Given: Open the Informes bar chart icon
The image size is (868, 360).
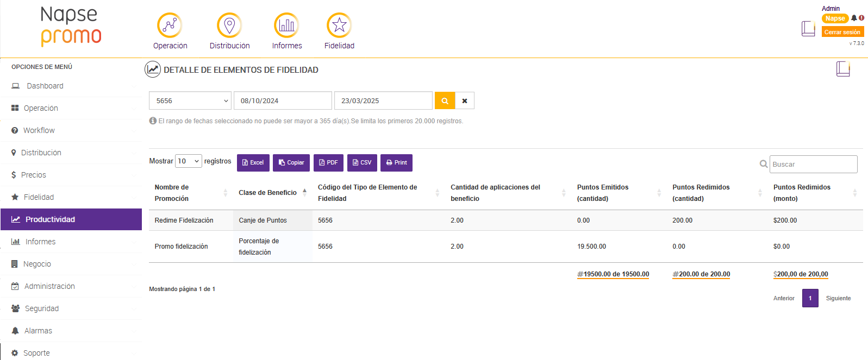Looking at the screenshot, I should coord(286,26).
